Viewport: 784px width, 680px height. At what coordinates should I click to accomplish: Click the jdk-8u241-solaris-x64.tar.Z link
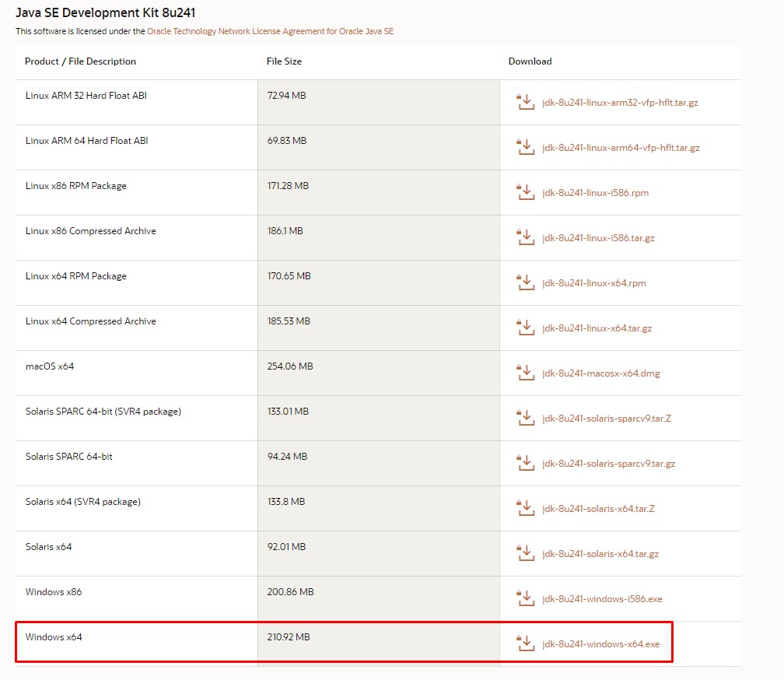click(598, 509)
